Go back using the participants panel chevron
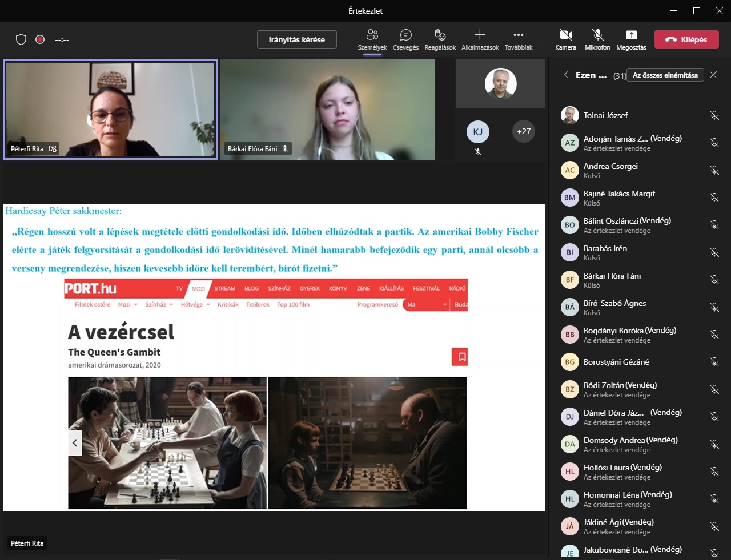 (566, 75)
